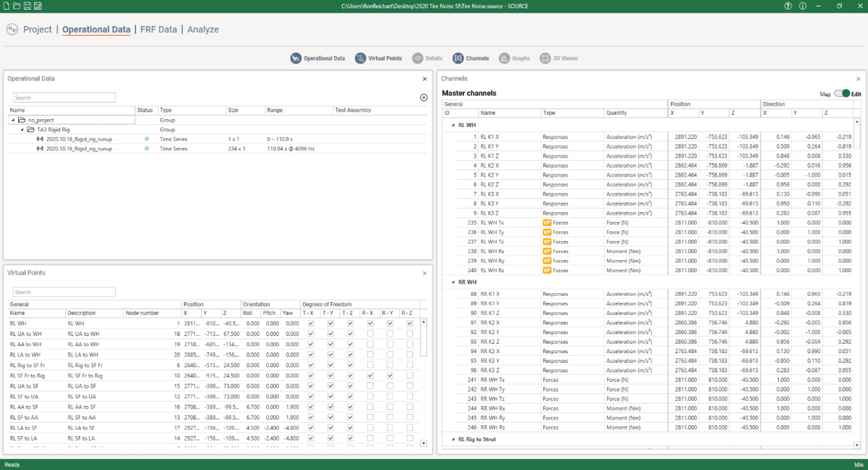868x470 pixels.
Task: Uncheck R-Z checkbox for RL WH row
Action: (x=410, y=323)
